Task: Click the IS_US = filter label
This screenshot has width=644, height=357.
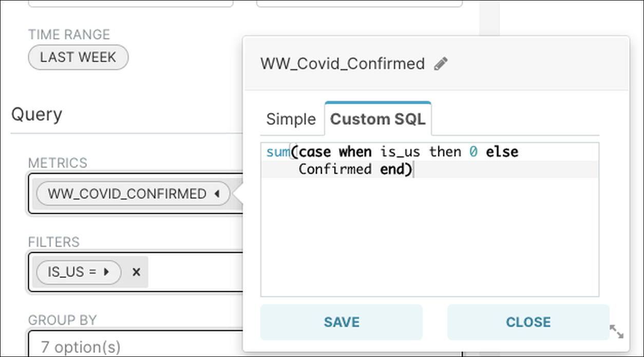Action: [x=72, y=272]
